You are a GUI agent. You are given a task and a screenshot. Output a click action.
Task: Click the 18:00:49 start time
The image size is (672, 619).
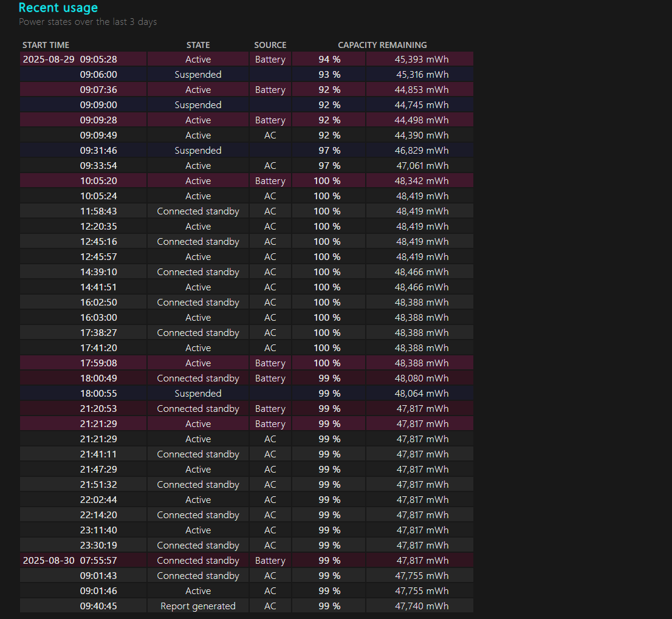[x=98, y=378]
